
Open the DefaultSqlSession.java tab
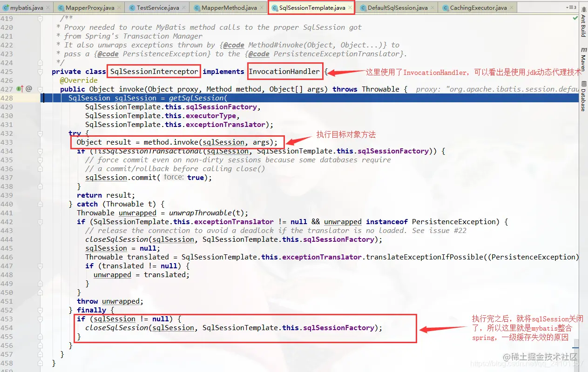pyautogui.click(x=397, y=8)
